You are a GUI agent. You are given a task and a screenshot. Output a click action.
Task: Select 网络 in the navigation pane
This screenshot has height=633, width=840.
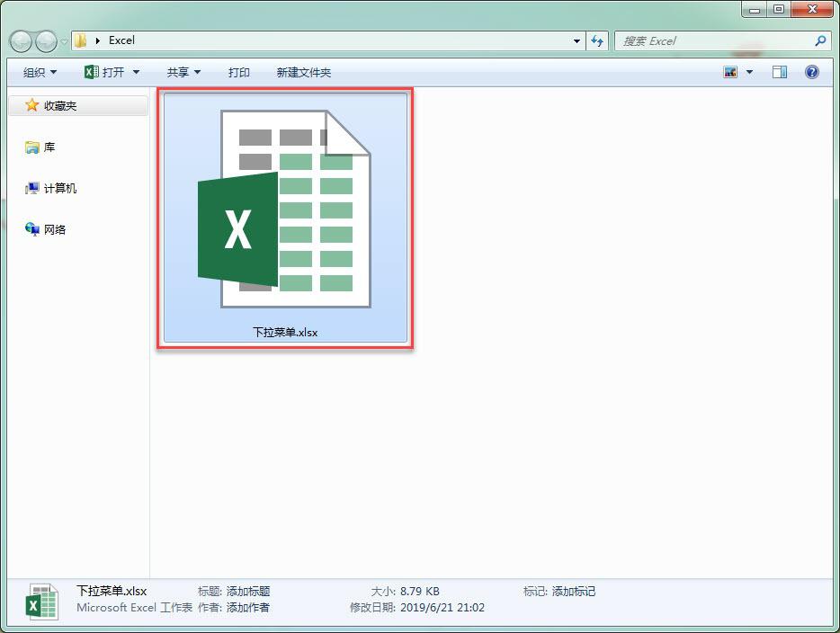(x=46, y=229)
